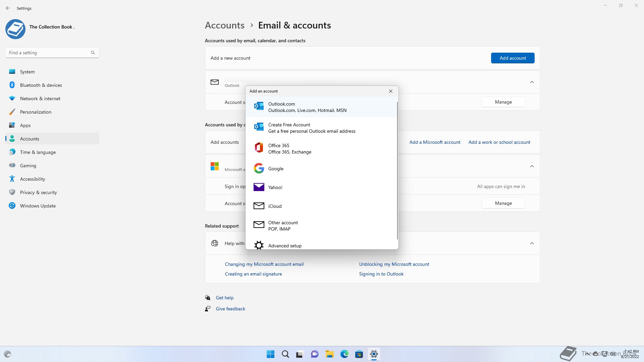Collapse the Outlook account section chevron

(532, 82)
